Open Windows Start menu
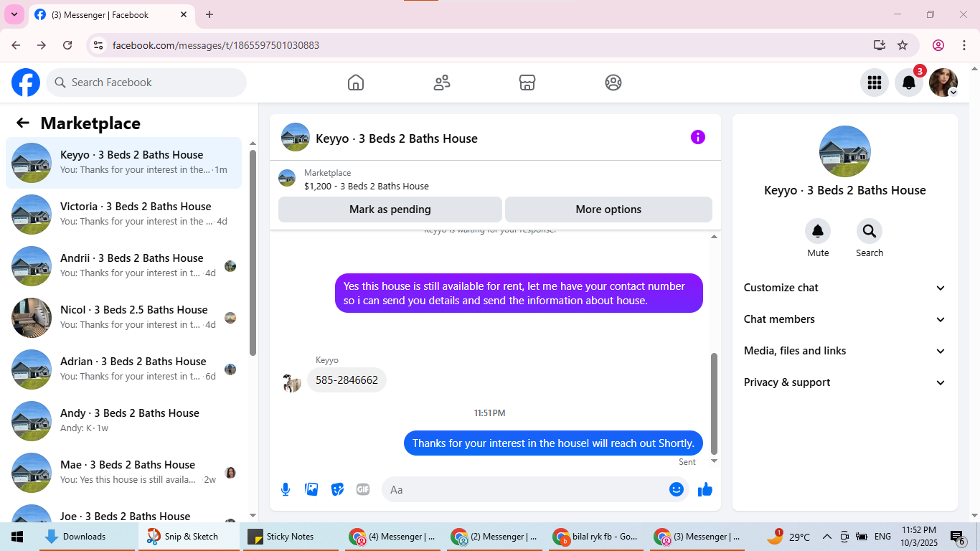980x551 pixels. (x=17, y=537)
